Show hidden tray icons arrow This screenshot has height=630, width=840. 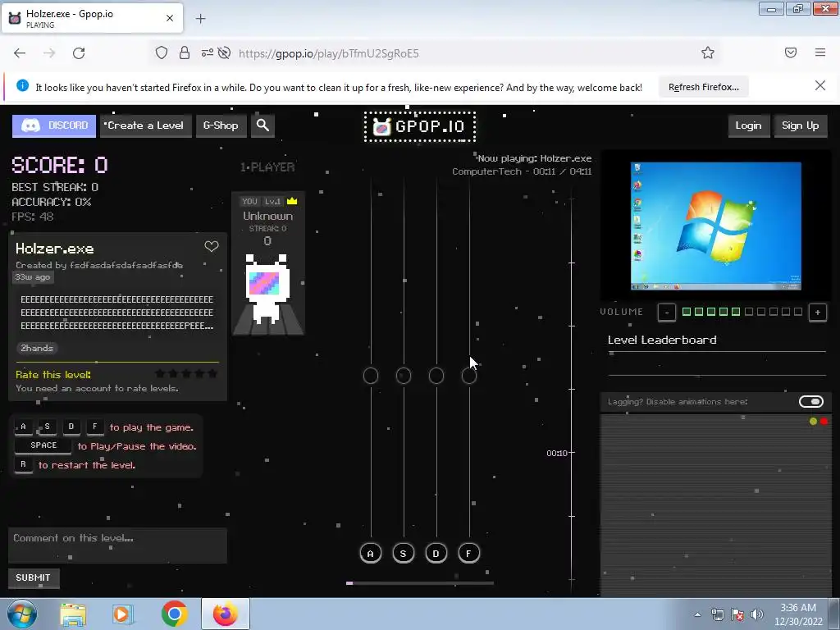(697, 615)
